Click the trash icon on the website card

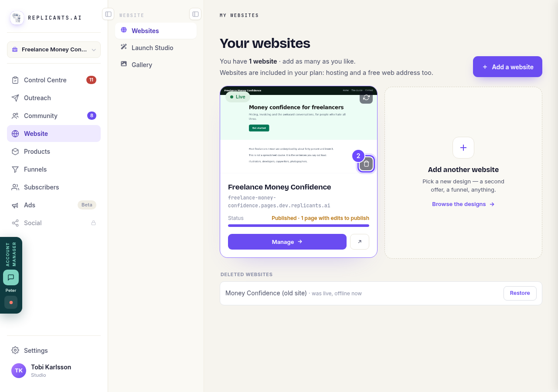coord(366,164)
